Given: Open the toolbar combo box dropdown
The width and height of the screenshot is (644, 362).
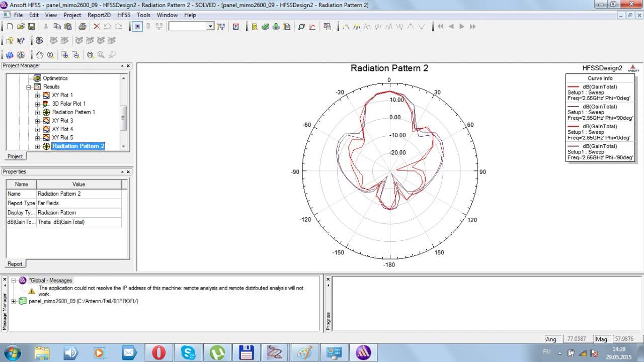Looking at the screenshot, I should tap(210, 27).
